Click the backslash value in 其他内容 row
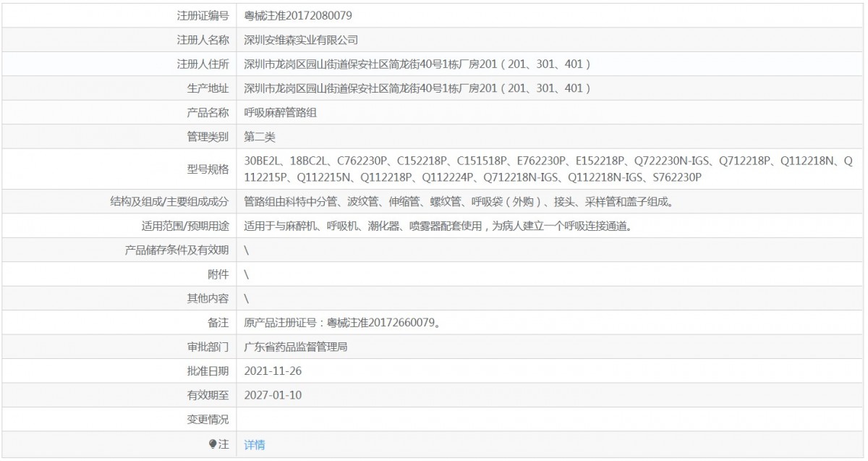 pos(247,298)
